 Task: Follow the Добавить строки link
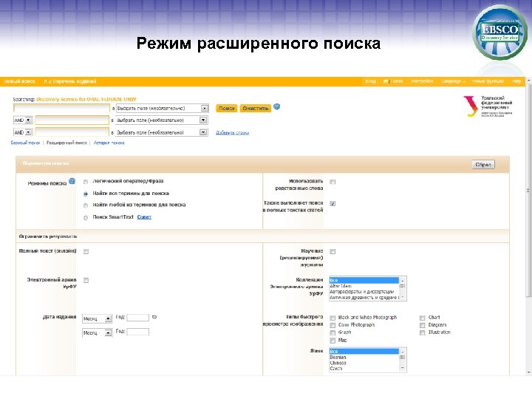[233, 133]
